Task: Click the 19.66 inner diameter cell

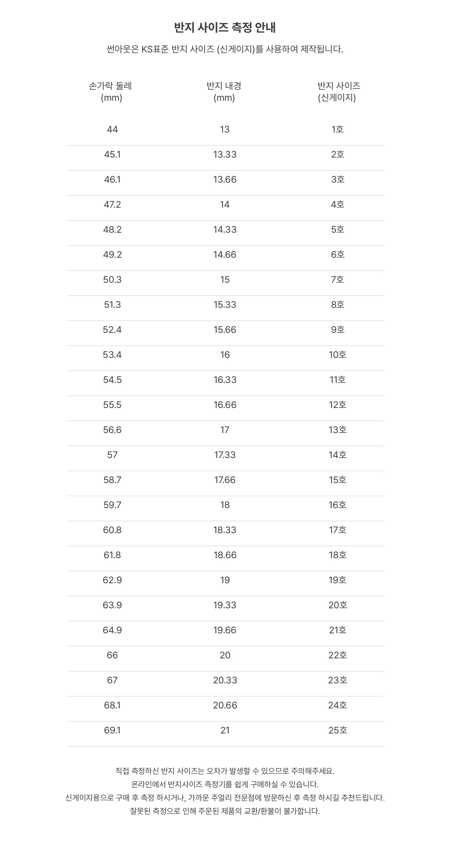Action: point(225,630)
